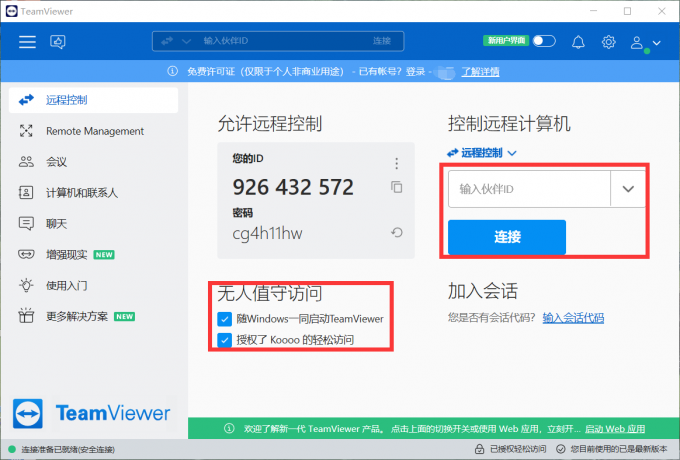The width and height of the screenshot is (680, 460).
Task: Click the 了解详情 link
Action: tap(480, 72)
